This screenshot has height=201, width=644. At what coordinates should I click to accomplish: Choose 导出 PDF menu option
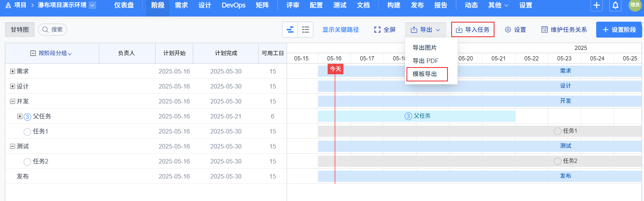(425, 61)
